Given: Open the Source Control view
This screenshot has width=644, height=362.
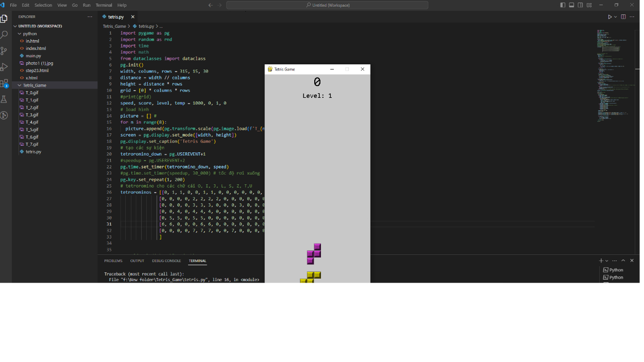Looking at the screenshot, I should [4, 51].
